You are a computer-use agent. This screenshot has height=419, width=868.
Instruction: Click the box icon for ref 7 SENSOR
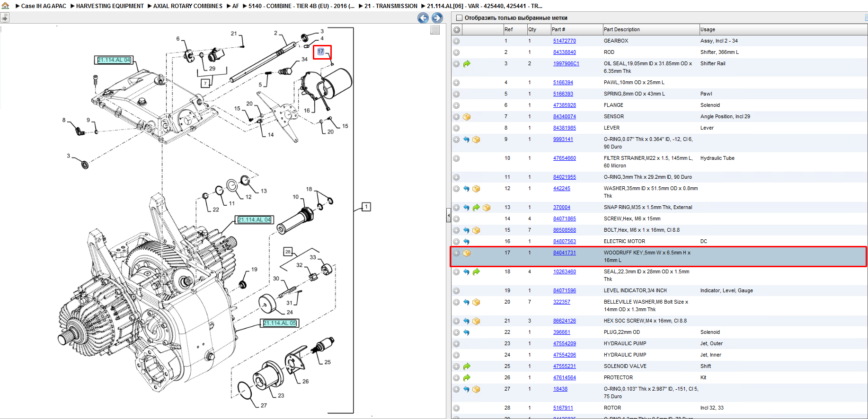[x=467, y=117]
